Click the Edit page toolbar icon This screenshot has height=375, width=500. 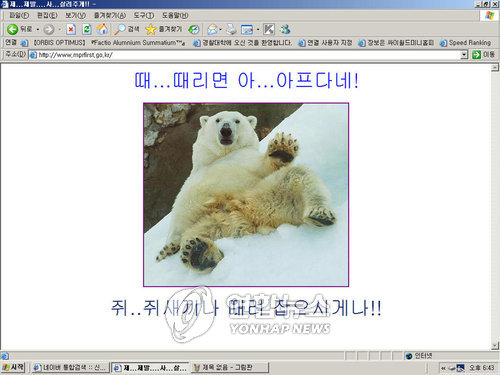click(x=247, y=30)
